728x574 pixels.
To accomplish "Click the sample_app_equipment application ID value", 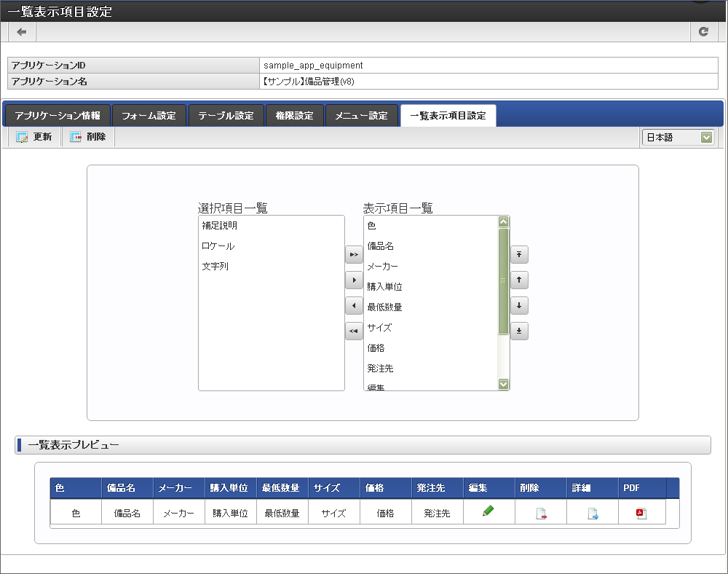I will [313, 66].
